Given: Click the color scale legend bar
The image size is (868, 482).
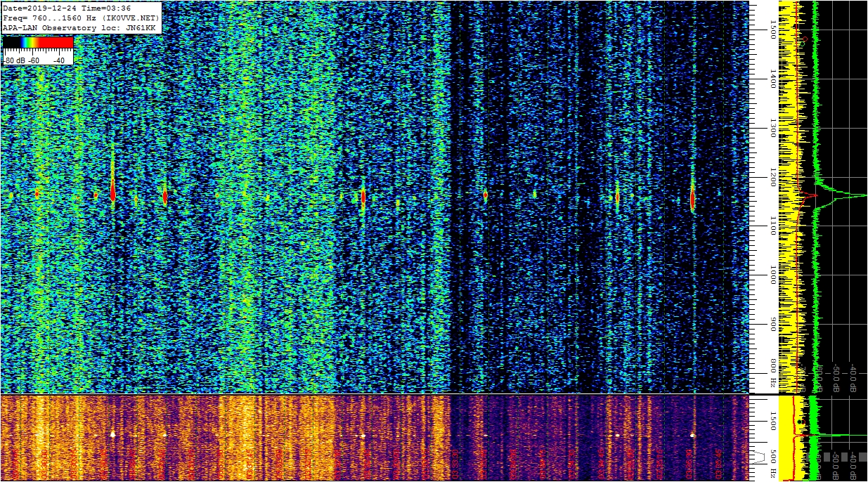Looking at the screenshot, I should point(38,43).
